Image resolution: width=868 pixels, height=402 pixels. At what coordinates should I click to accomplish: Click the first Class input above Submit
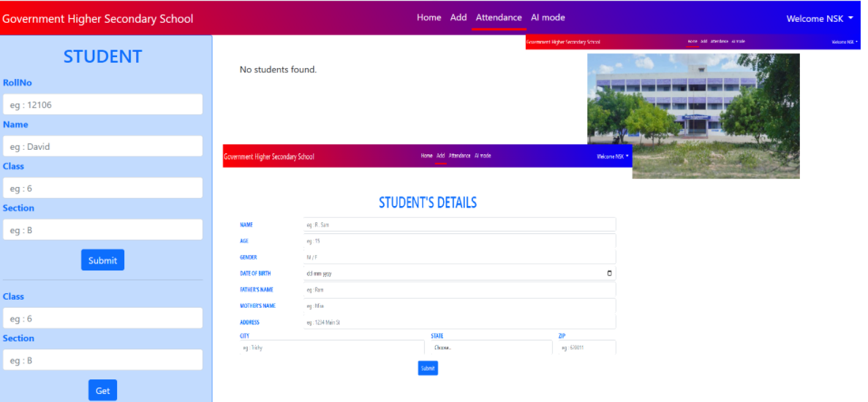click(x=102, y=189)
